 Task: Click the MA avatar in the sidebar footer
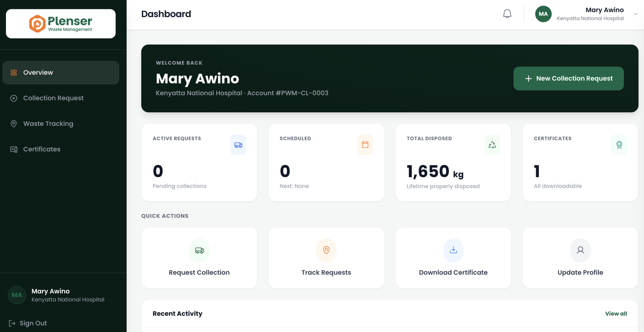click(17, 295)
